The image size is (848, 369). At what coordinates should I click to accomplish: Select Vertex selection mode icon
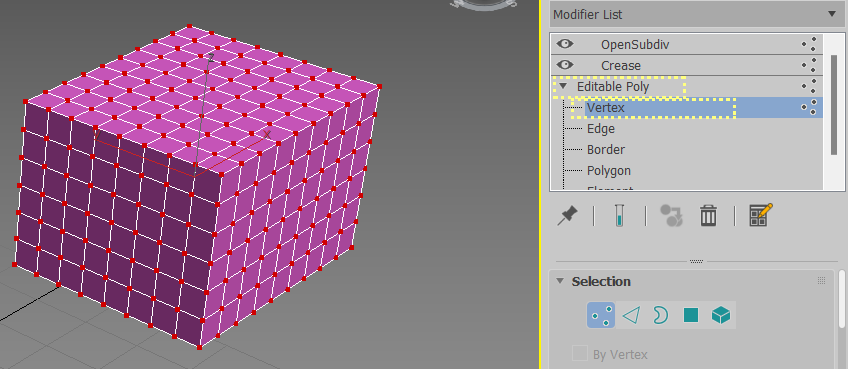(601, 315)
